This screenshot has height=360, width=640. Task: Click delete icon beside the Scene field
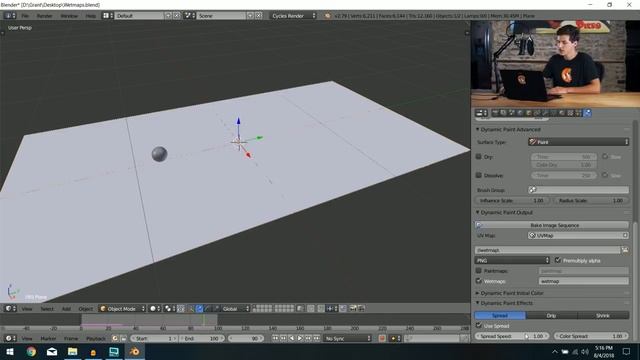pyautogui.click(x=259, y=16)
